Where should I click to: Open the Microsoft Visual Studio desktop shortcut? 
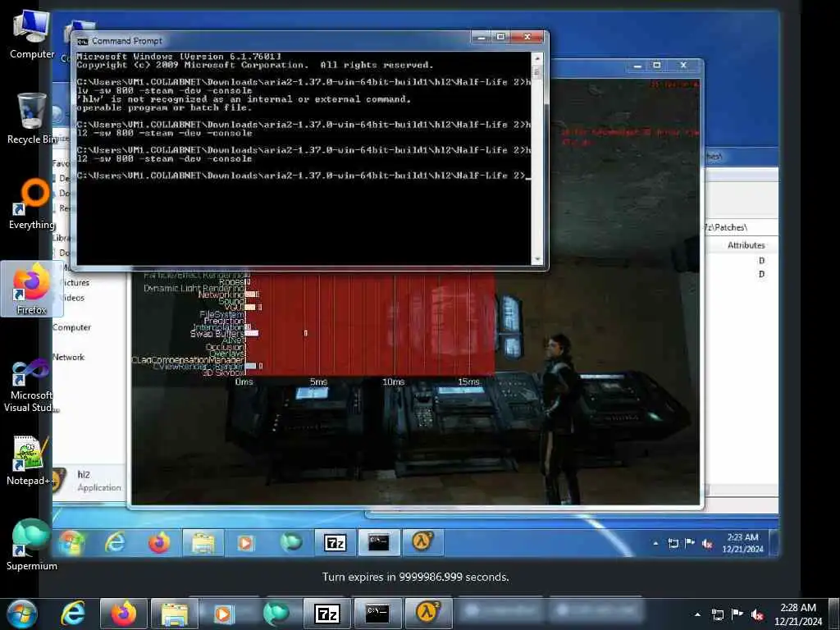tap(32, 386)
